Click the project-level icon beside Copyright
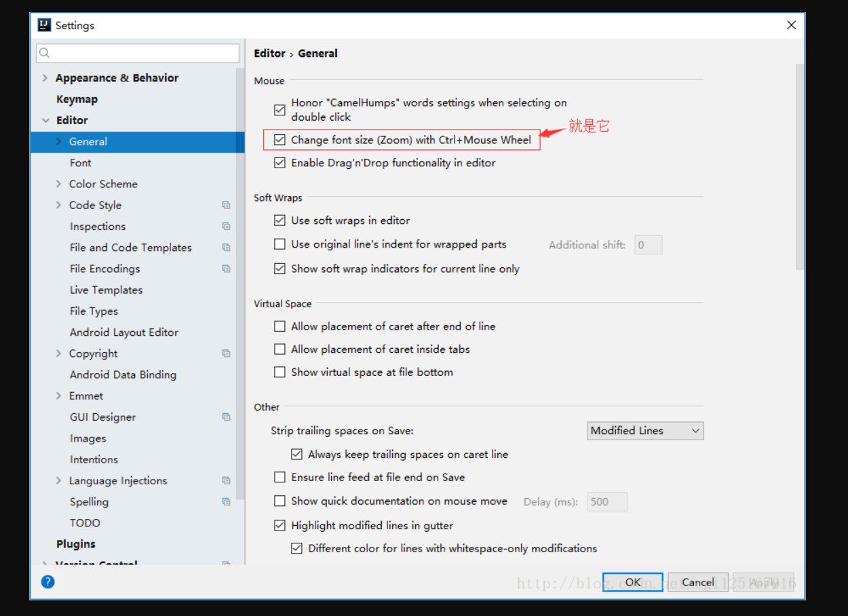This screenshot has width=848, height=616. coord(226,353)
